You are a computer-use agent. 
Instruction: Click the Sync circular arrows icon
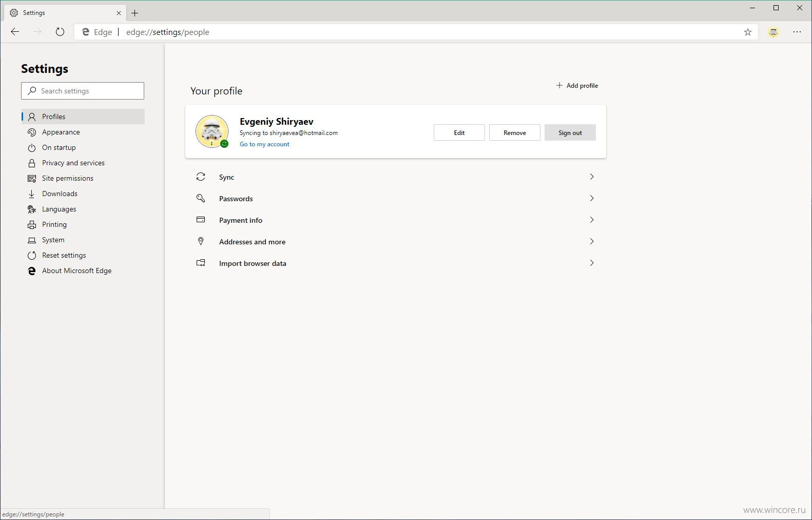201,177
